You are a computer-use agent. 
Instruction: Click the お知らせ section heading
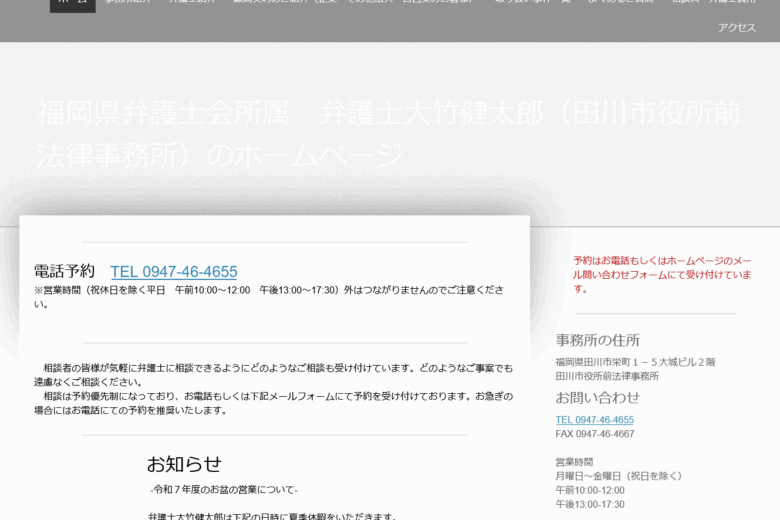[x=184, y=464]
